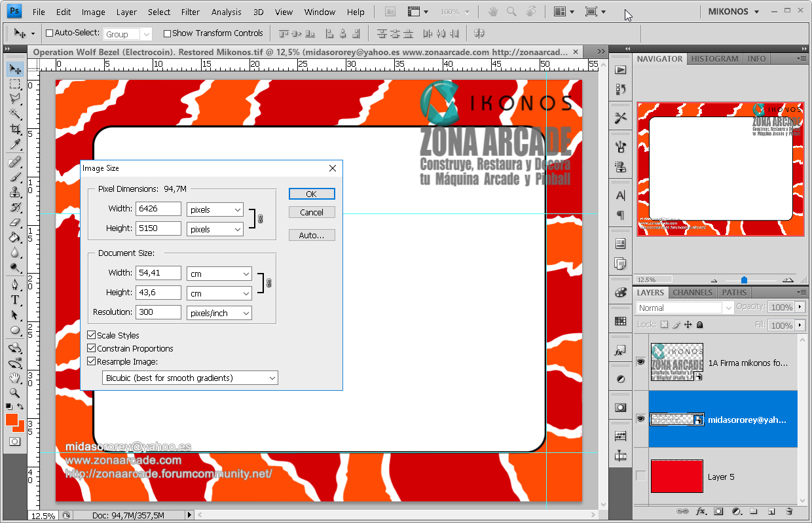Expand the Resolution pixels/inch unit dropdown

coord(219,313)
